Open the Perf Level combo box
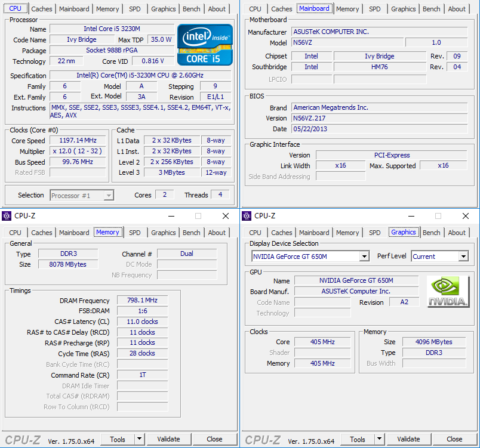This screenshot has height=448, width=480. click(x=463, y=257)
